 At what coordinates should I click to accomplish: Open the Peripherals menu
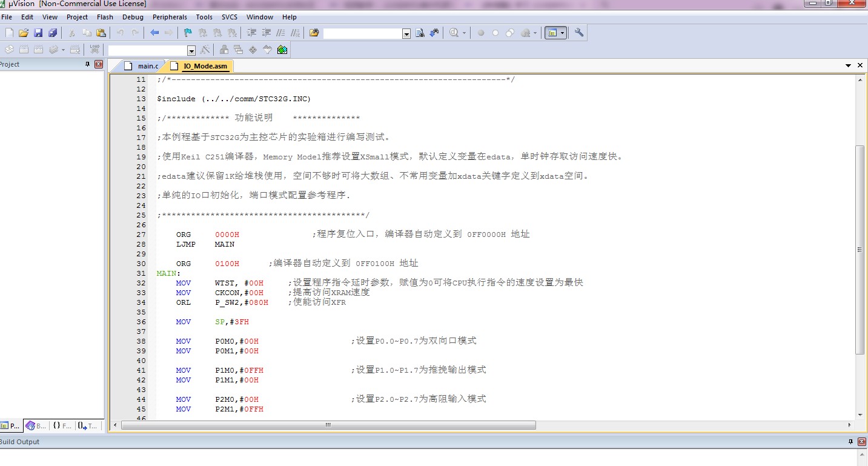point(170,17)
